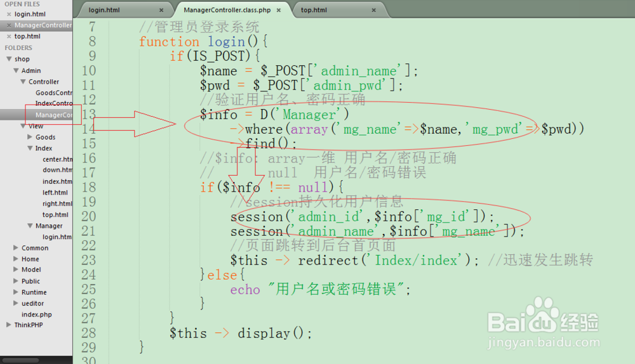
Task: Place cursor on 'function login(){' line
Action: click(x=203, y=41)
